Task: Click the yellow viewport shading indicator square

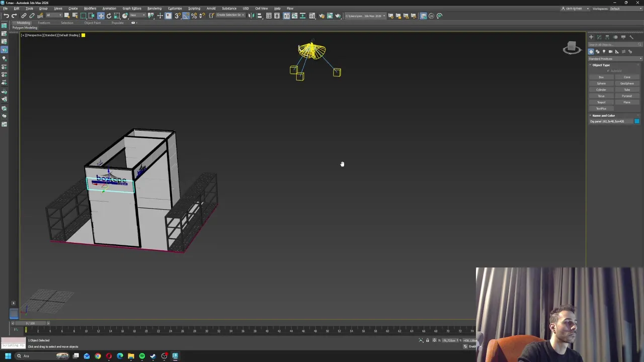Action: coord(83,35)
